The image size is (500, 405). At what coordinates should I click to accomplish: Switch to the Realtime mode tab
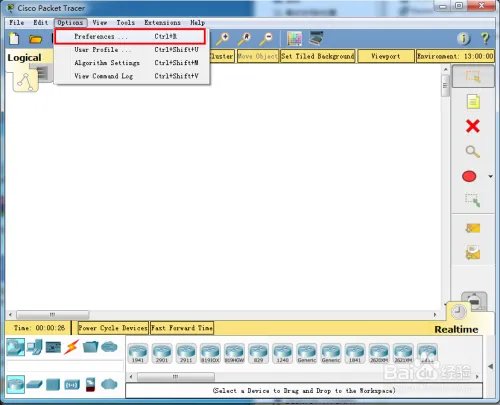point(456,329)
